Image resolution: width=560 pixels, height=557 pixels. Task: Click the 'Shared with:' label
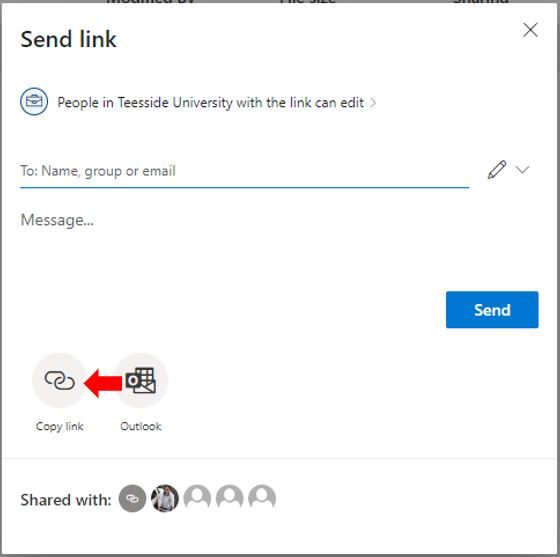(66, 500)
